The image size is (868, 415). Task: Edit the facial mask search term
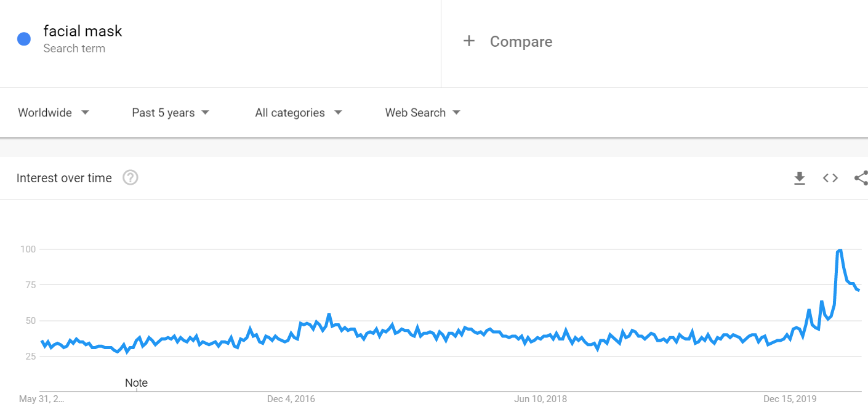[x=82, y=31]
